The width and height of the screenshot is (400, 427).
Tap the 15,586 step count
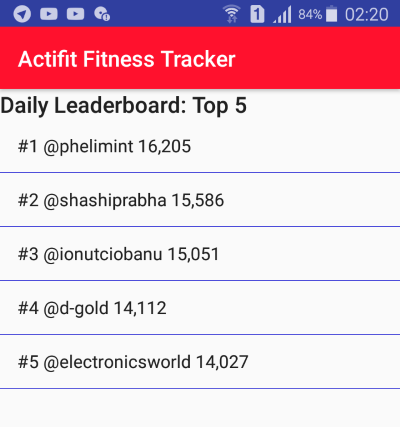click(198, 200)
